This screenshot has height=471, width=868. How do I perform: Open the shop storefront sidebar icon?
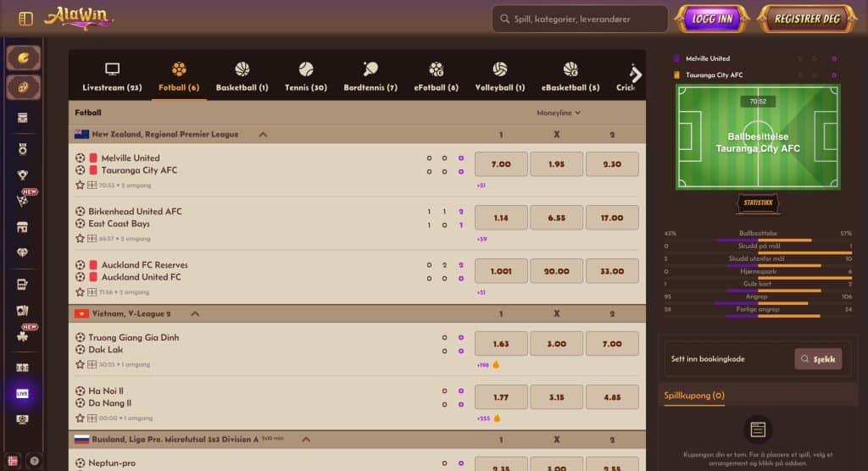coord(23,227)
